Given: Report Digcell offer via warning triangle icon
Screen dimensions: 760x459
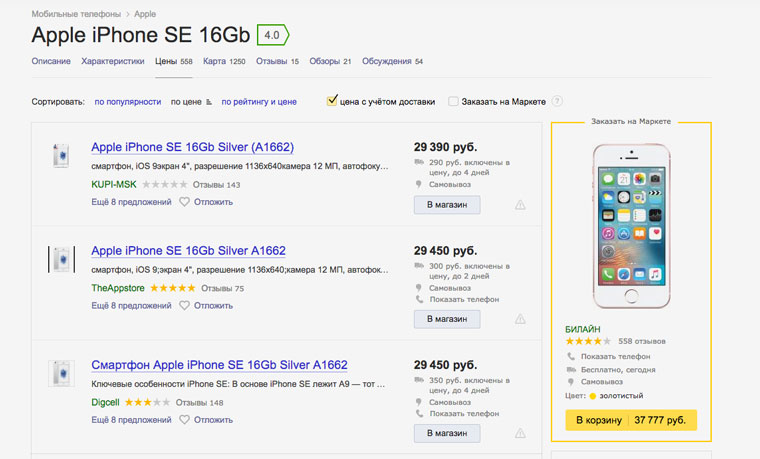Looking at the screenshot, I should (x=520, y=433).
